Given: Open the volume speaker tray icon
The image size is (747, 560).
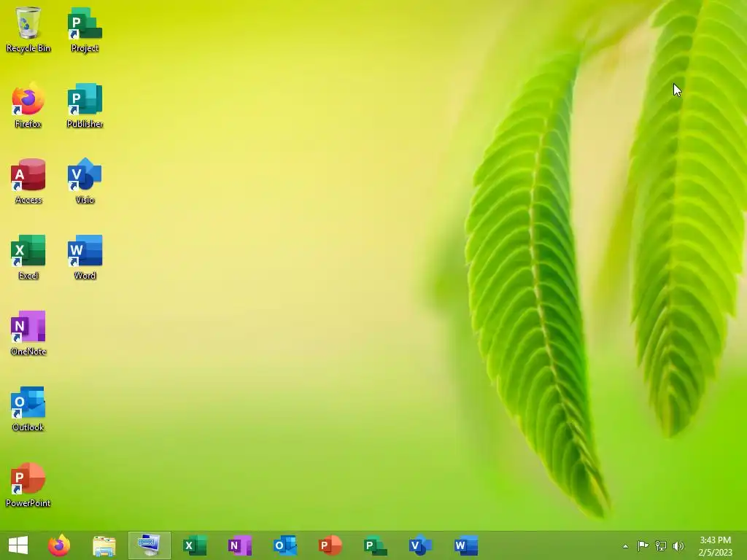Looking at the screenshot, I should [678, 545].
